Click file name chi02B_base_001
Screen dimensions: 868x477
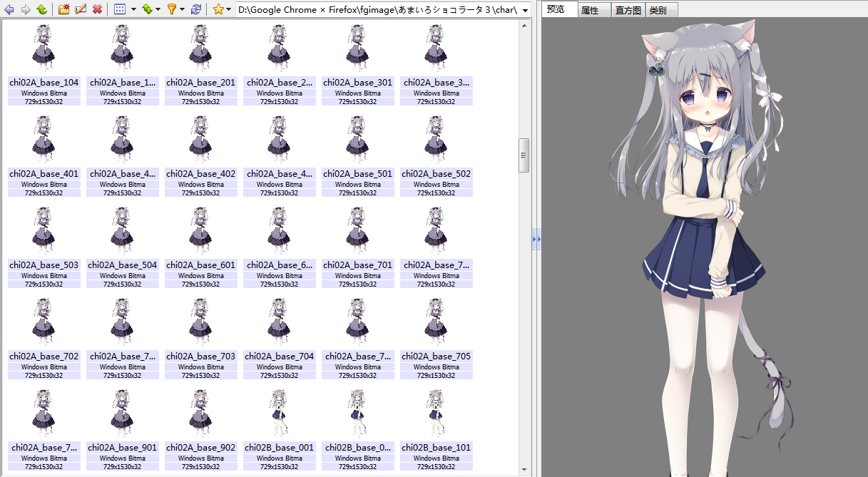pyautogui.click(x=279, y=448)
